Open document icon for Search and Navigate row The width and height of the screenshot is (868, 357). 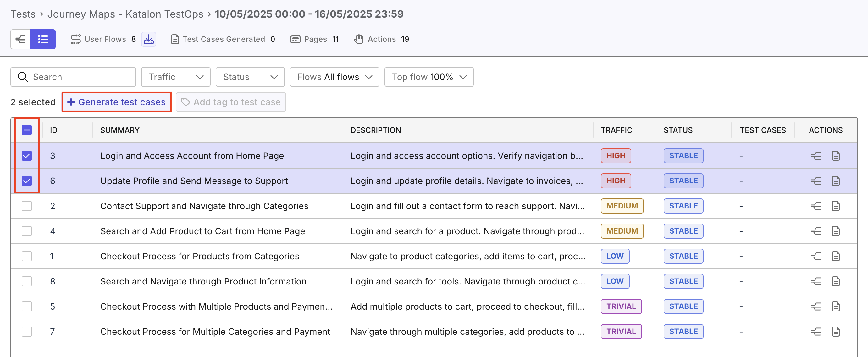pos(836,281)
